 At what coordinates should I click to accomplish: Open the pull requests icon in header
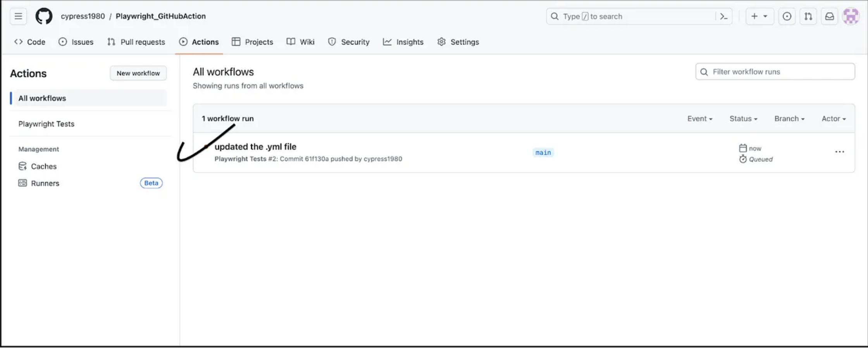point(808,16)
